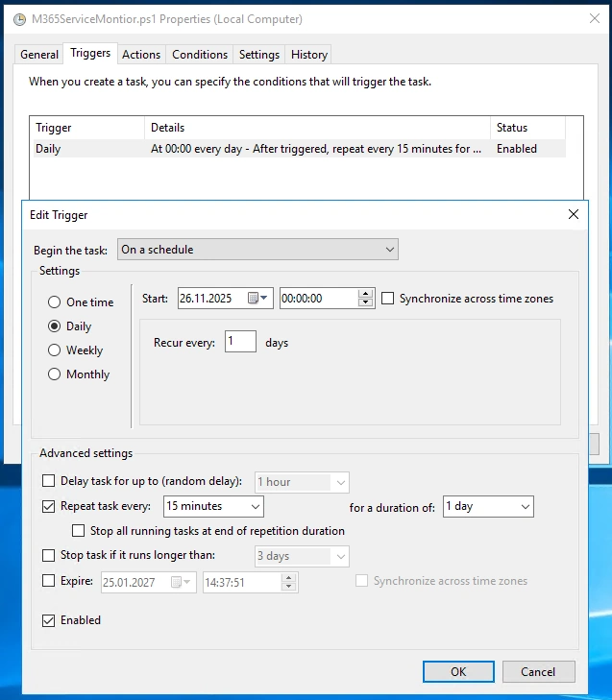
Task: Click the start time spinner up arrow
Action: 365,294
